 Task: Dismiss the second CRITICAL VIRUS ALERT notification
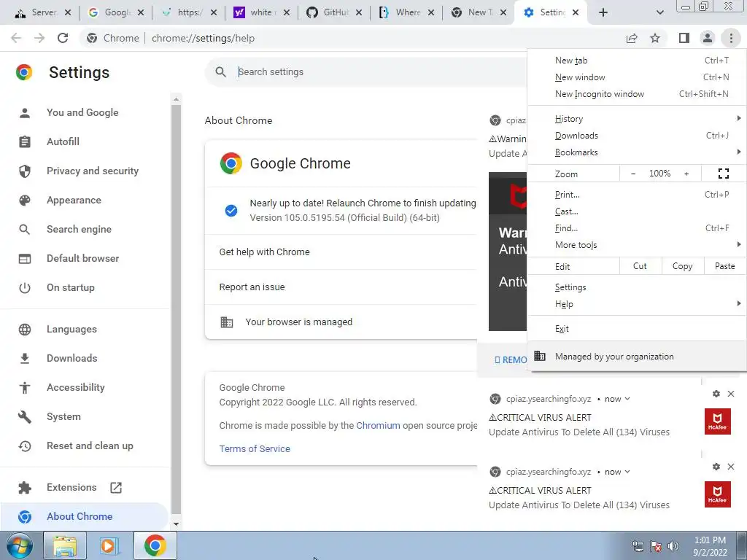(x=731, y=467)
